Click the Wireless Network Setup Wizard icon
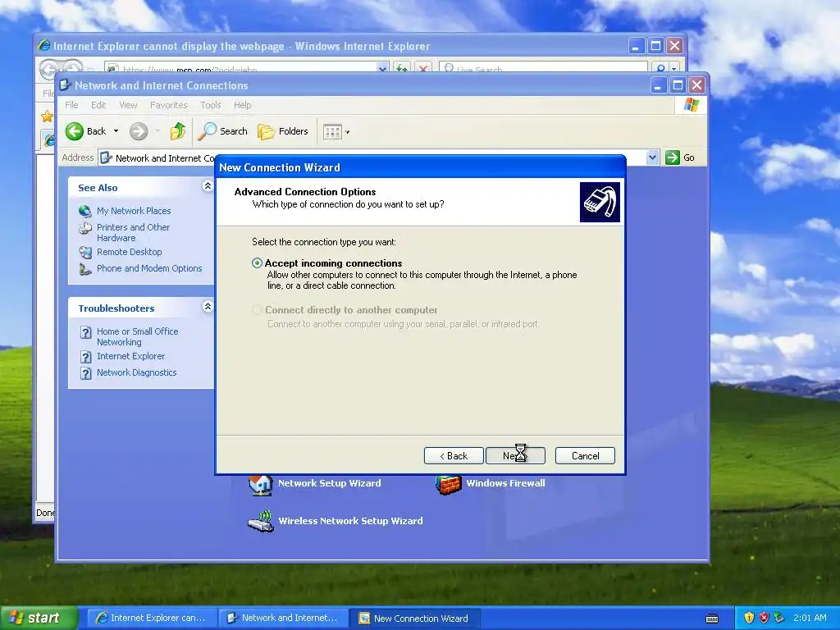 point(261,521)
